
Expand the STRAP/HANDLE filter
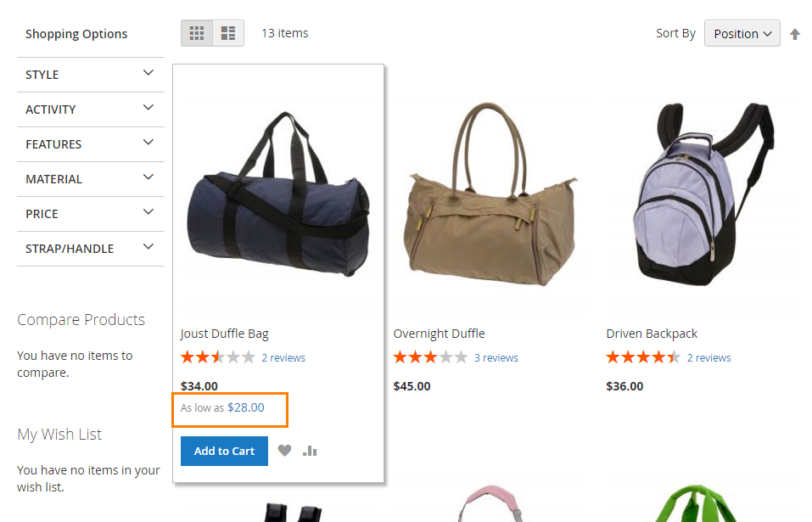91,249
